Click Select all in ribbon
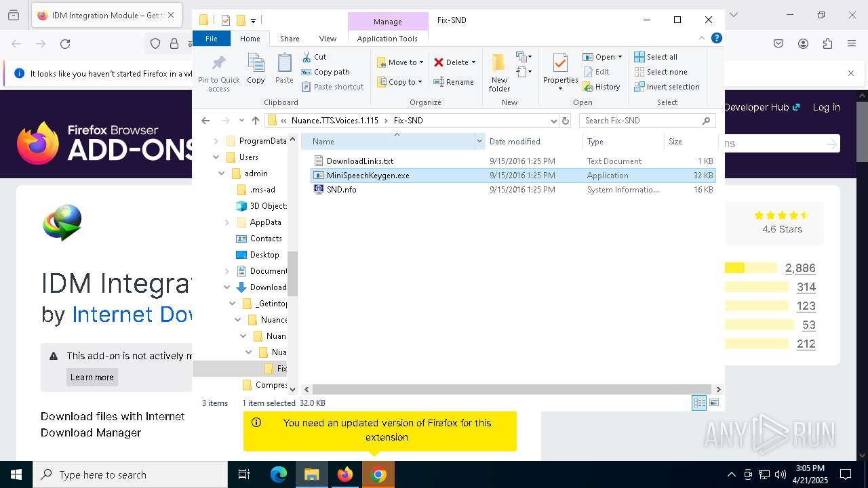The width and height of the screenshot is (868, 488). (656, 57)
